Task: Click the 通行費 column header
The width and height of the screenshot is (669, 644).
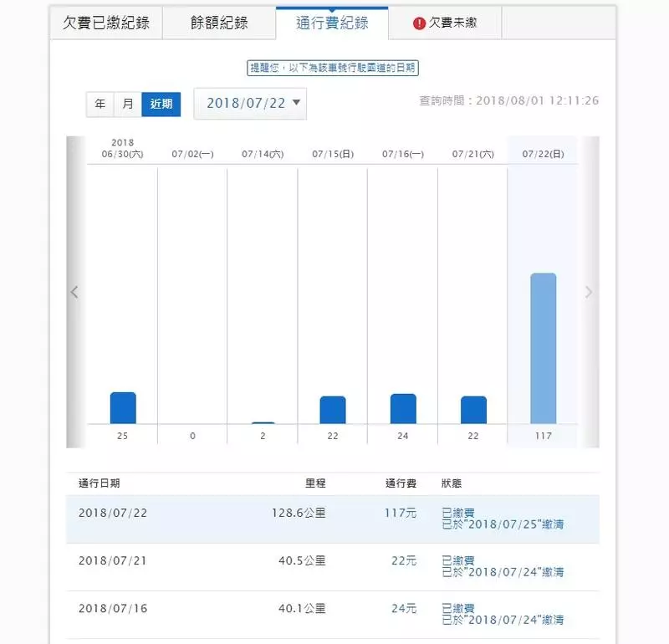Action: (401, 483)
